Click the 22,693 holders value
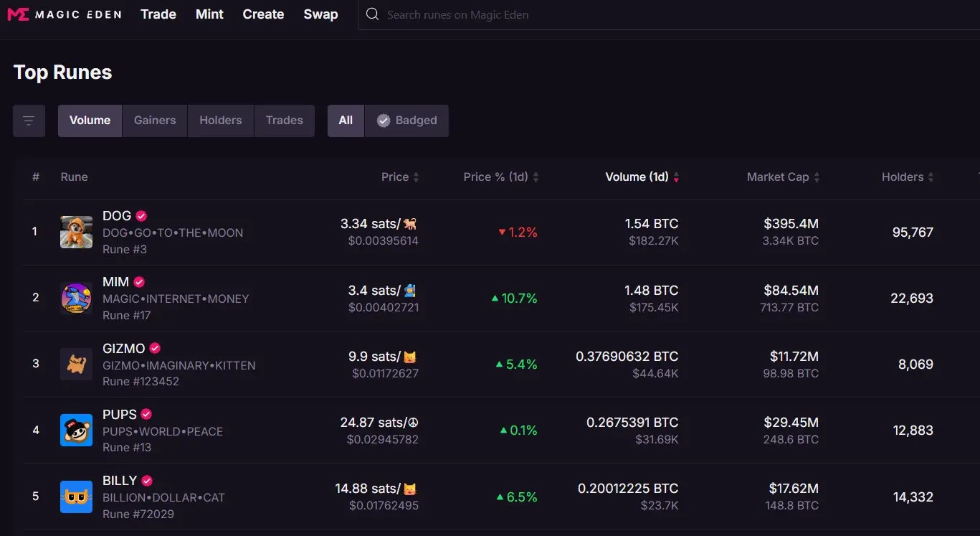This screenshot has width=980, height=536. click(x=912, y=298)
